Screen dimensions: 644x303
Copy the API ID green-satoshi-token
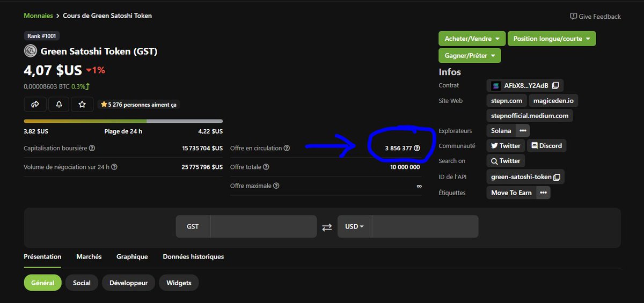557,177
